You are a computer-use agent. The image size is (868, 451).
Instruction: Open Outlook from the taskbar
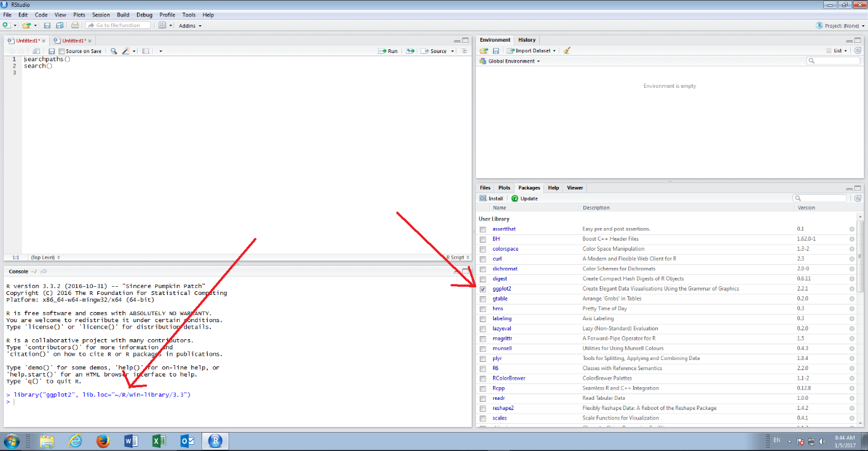[187, 441]
